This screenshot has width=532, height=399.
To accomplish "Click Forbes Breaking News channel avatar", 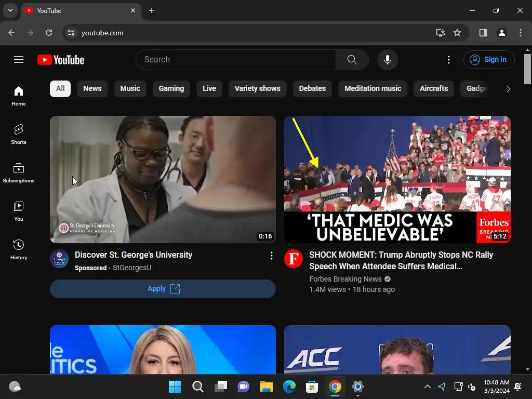I will point(294,259).
